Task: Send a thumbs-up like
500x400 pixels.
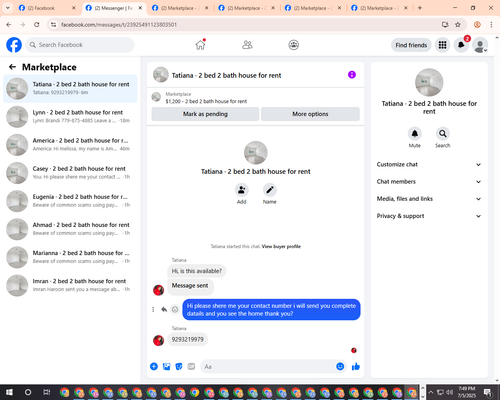Action: pyautogui.click(x=356, y=367)
